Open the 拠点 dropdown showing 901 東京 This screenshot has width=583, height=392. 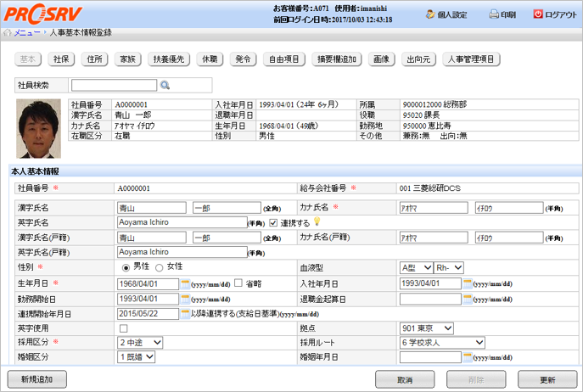coord(427,328)
